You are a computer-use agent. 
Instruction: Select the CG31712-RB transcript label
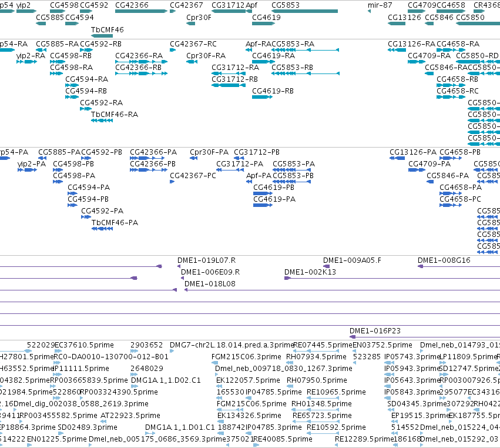(x=234, y=79)
